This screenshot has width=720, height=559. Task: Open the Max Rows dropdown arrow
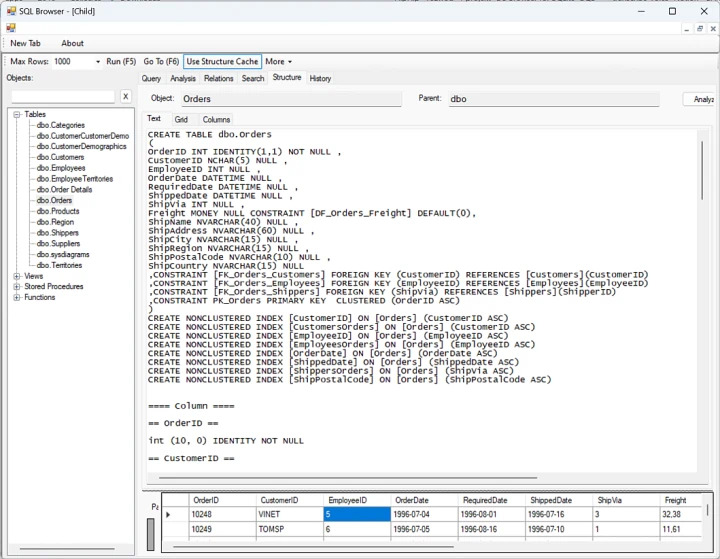(x=98, y=62)
